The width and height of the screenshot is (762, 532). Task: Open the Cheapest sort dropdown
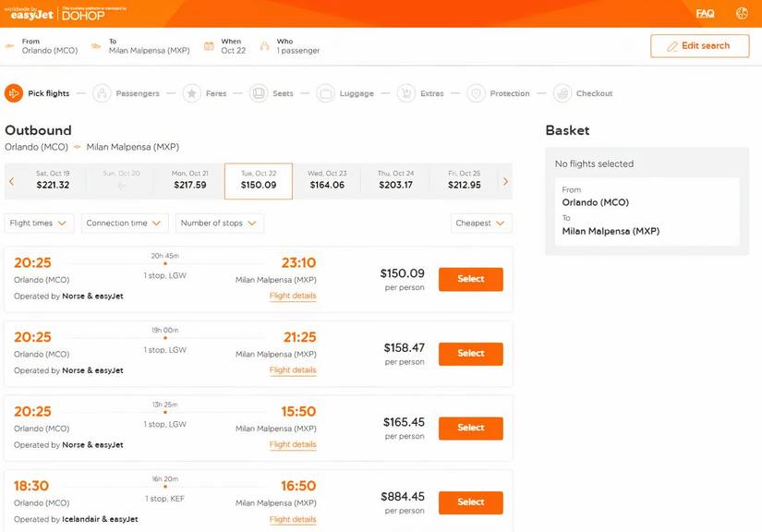481,223
